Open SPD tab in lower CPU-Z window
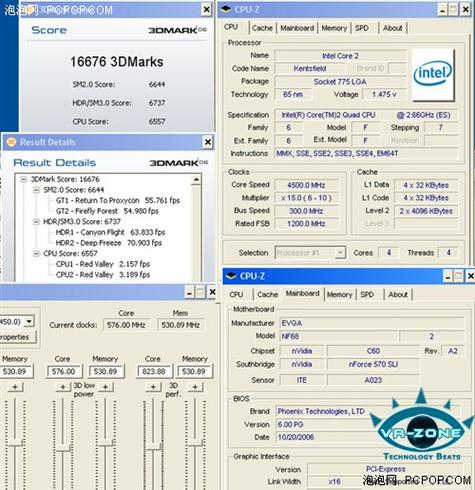This screenshot has height=490, width=475. click(x=367, y=294)
